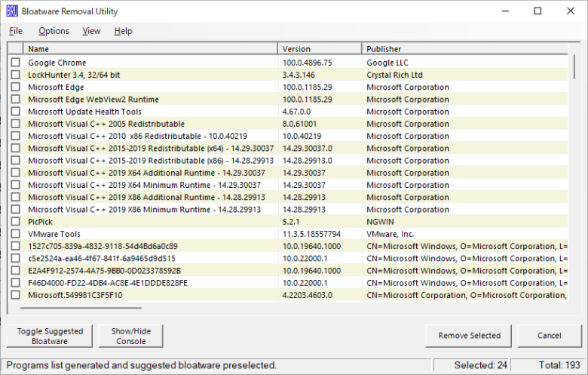588x375 pixels.
Task: Click the Selected: 24 status panel
Action: tap(471, 365)
